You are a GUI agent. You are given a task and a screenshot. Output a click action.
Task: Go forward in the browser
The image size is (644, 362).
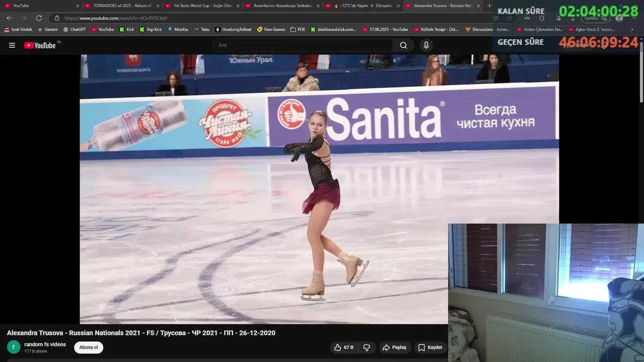24,18
